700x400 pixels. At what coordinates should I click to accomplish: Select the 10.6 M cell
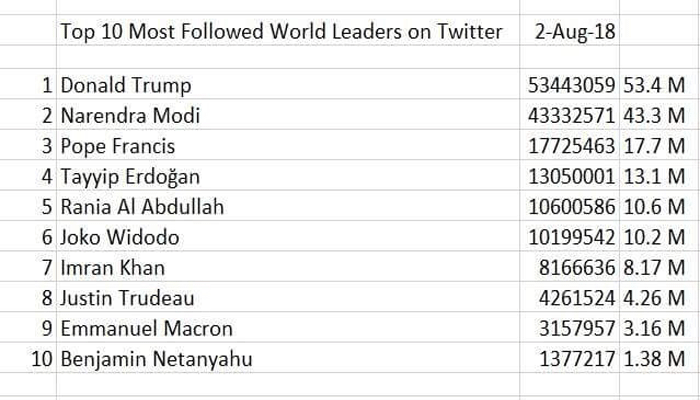click(652, 207)
